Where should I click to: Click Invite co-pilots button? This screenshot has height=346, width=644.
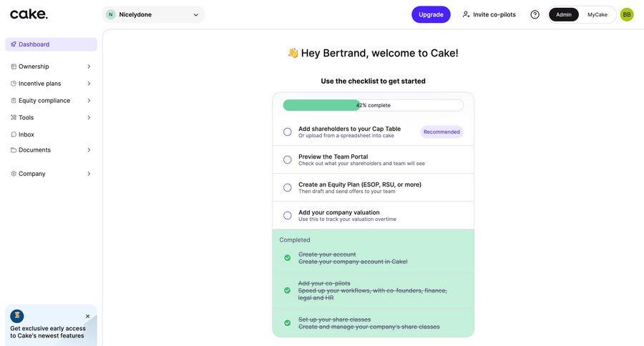click(489, 14)
